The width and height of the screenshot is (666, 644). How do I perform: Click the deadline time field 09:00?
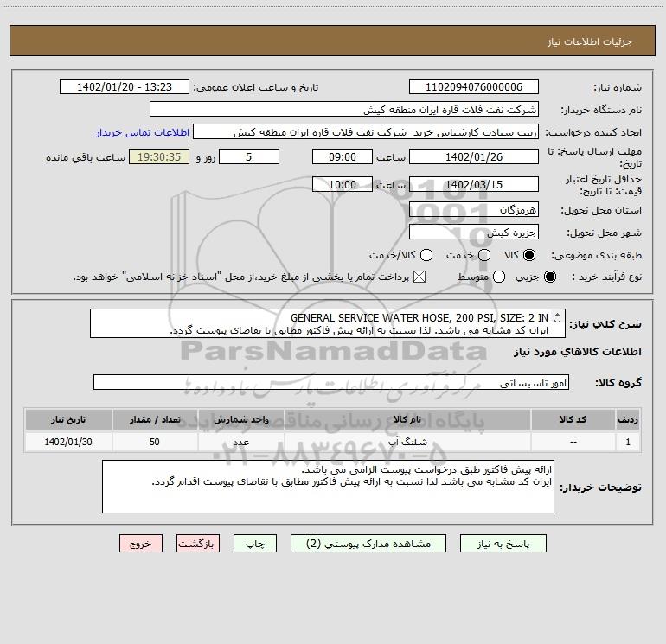click(x=343, y=157)
